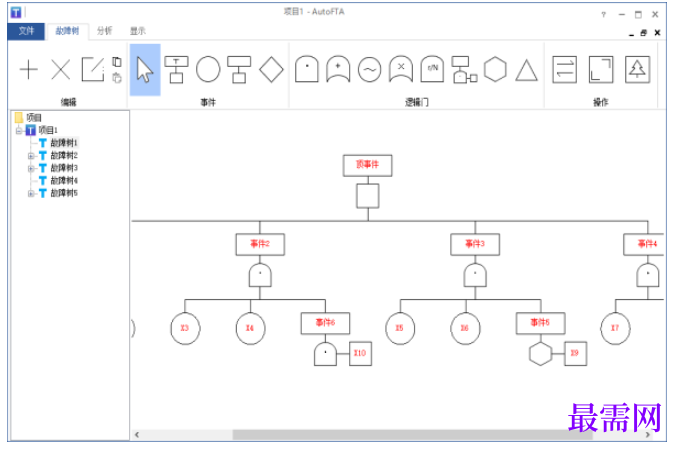The height and width of the screenshot is (449, 680).
Task: Click the tree icon in operations group
Action: pyautogui.click(x=637, y=69)
